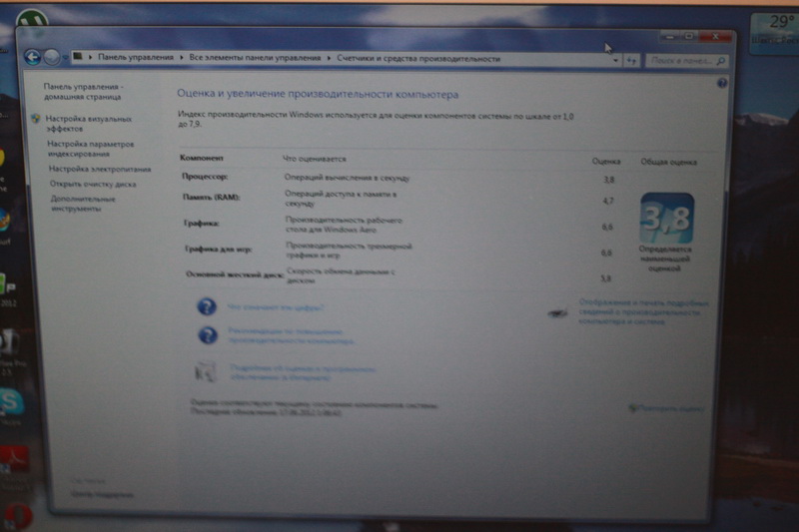
Task: Click the 'Что оценивается' column header
Action: (x=315, y=159)
